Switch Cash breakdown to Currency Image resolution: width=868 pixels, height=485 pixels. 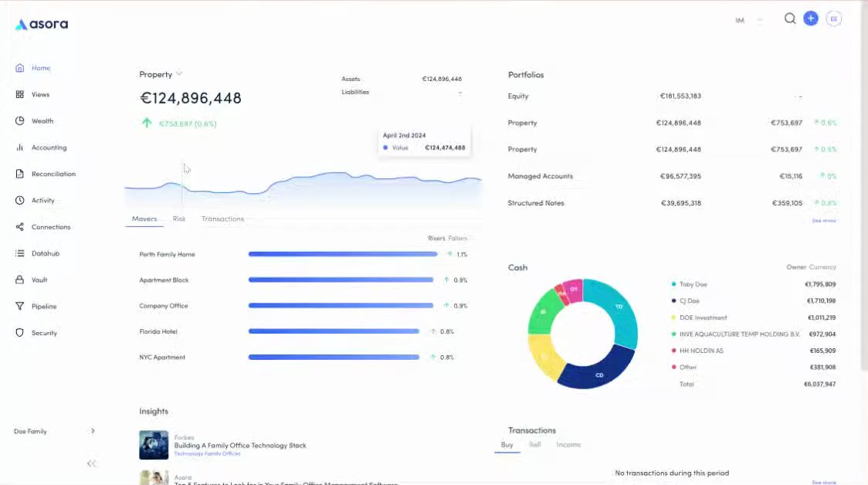(822, 267)
